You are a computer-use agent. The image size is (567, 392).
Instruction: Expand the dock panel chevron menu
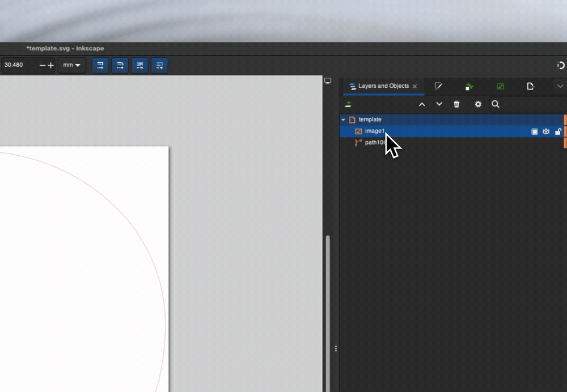coord(560,86)
